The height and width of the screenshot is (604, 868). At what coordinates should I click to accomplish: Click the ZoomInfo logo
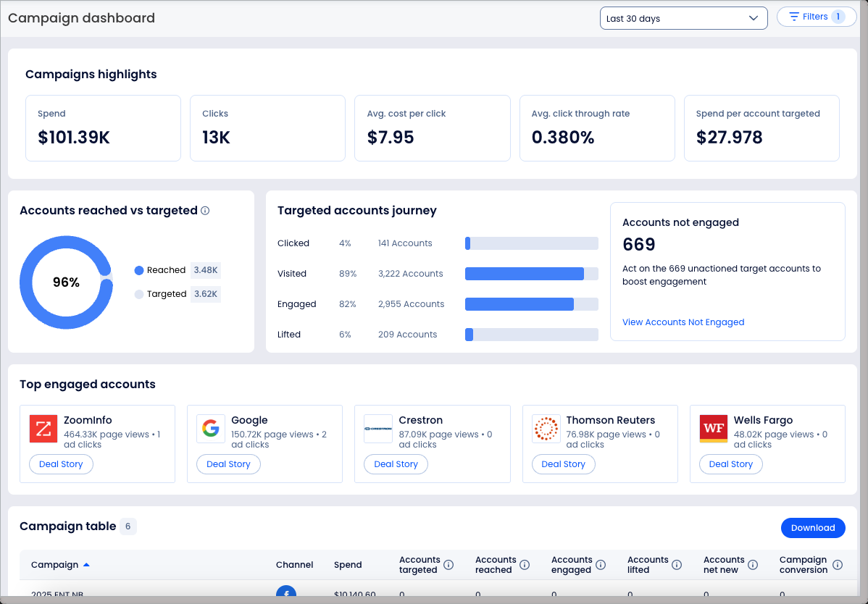[43, 429]
